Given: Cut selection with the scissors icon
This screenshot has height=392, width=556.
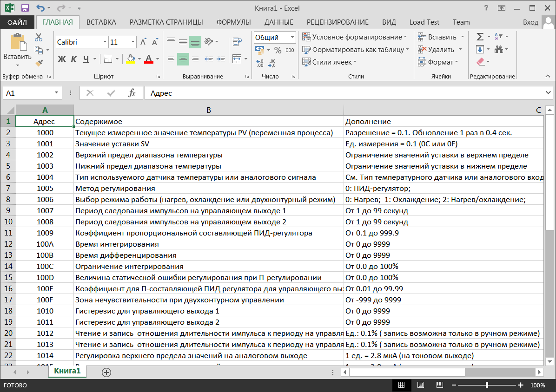Looking at the screenshot, I should pos(38,37).
